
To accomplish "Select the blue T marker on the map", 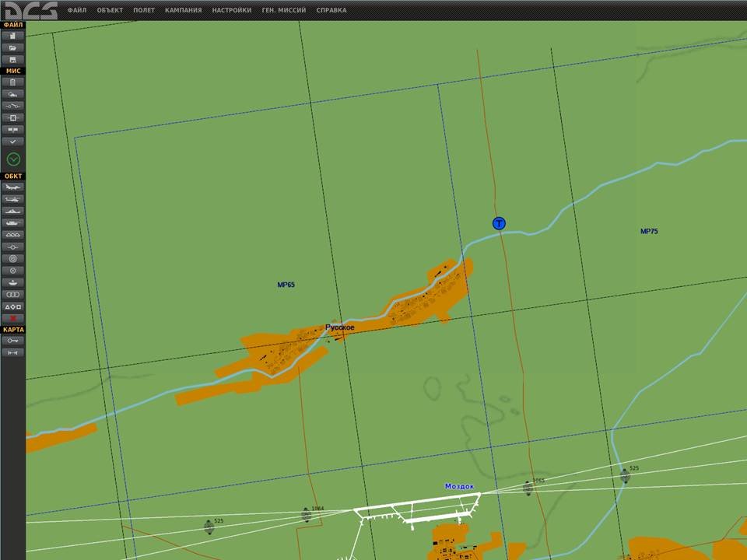I will 499,223.
